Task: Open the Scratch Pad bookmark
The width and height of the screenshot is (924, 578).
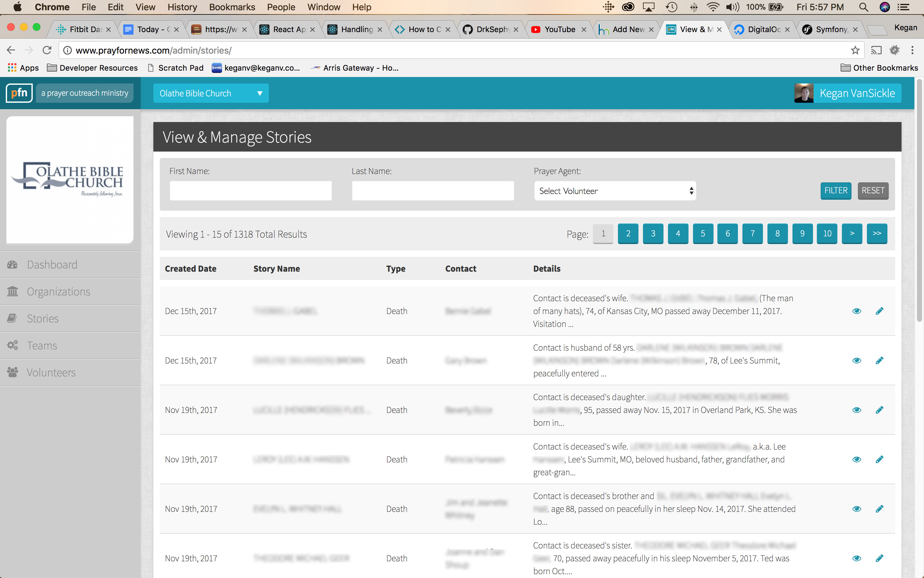Action: (175, 68)
